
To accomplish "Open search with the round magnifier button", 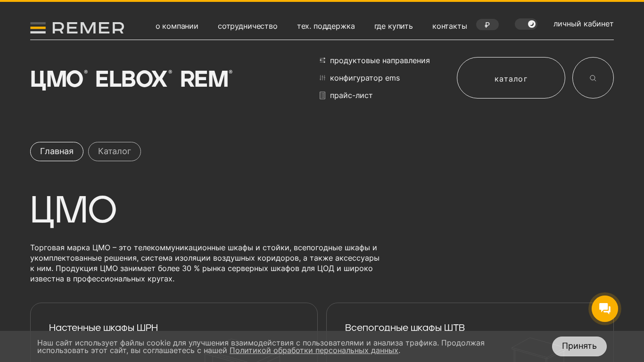I will pos(593,78).
